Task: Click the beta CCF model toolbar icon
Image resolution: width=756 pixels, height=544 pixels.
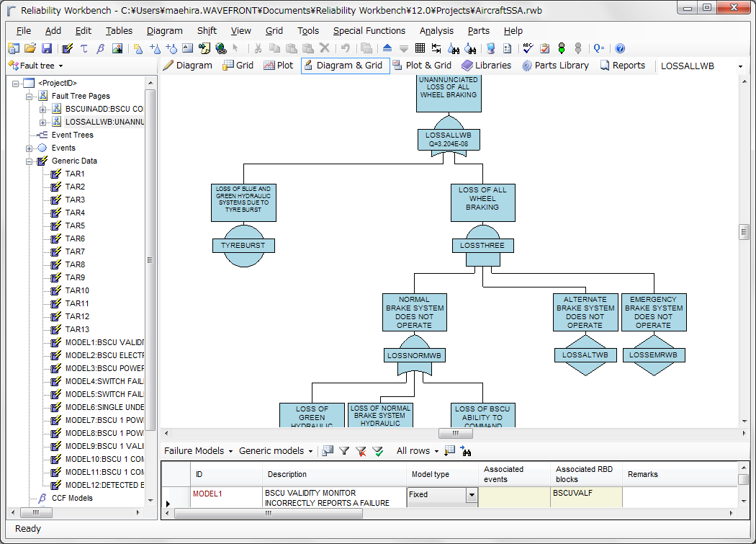Action: [x=100, y=48]
